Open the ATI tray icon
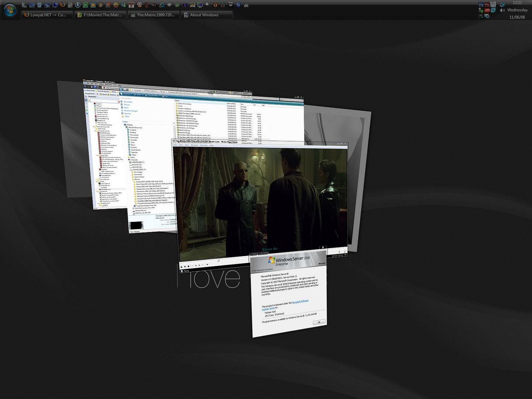Viewport: 532px width, 399px height. (487, 10)
